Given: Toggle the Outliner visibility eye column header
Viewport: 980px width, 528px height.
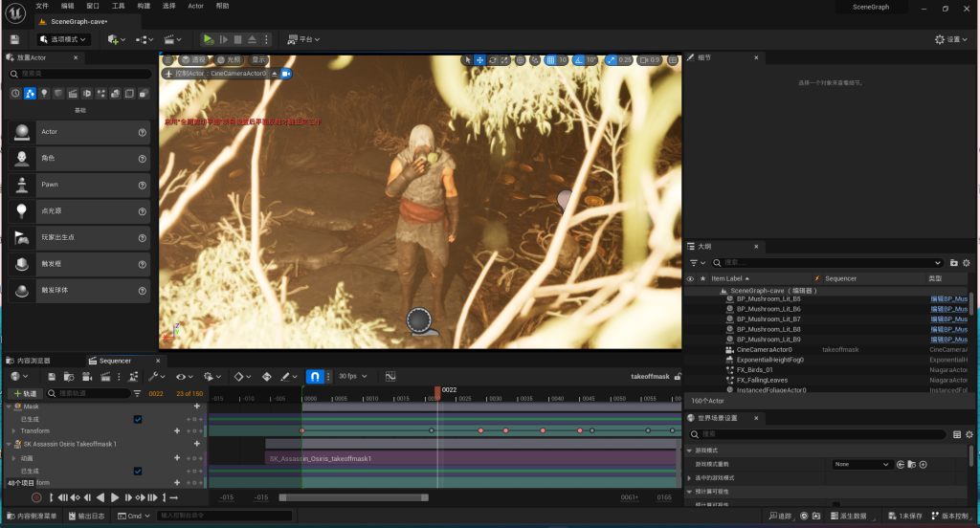Looking at the screenshot, I should tap(691, 278).
